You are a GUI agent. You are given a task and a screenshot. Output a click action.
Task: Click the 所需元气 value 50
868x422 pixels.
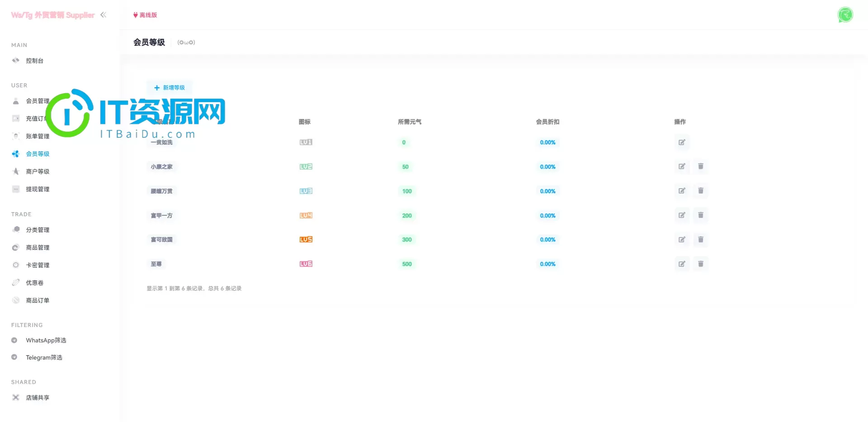[406, 167]
